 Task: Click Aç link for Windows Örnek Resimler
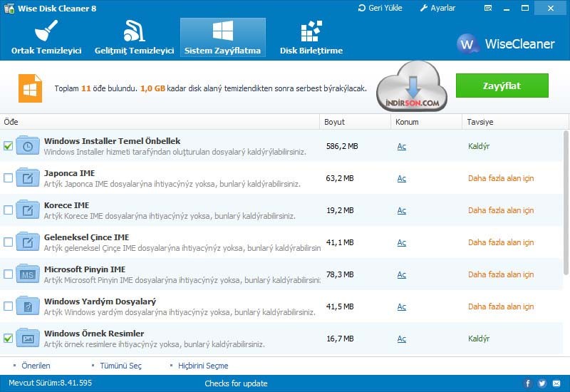pyautogui.click(x=401, y=339)
